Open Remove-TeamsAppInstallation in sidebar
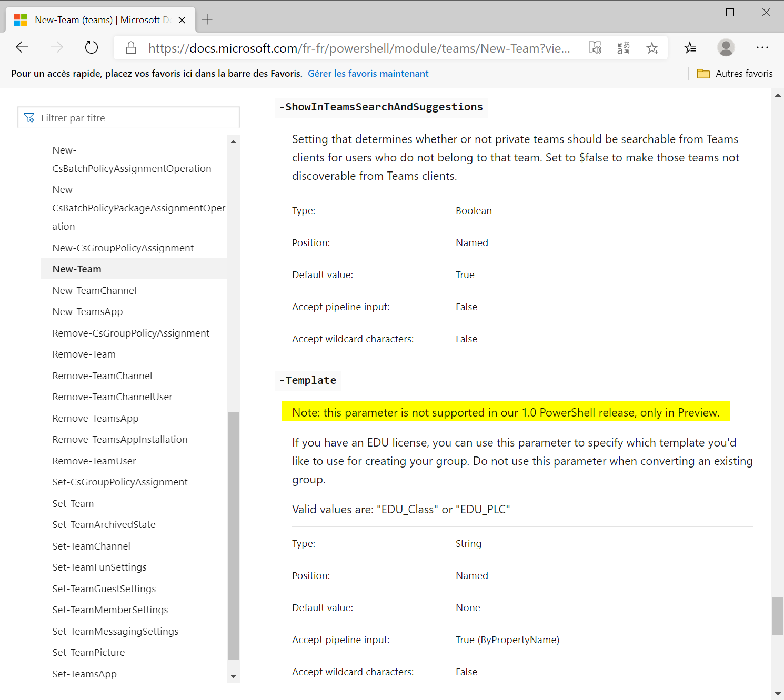The height and width of the screenshot is (700, 784). pos(120,440)
